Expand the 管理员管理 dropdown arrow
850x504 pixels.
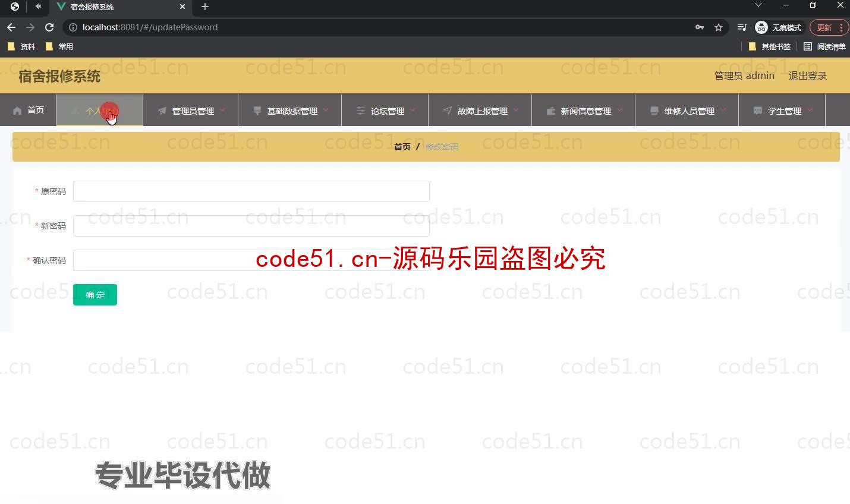223,110
